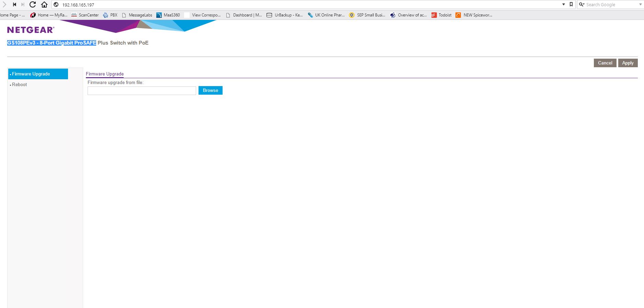
Task: Open the UK Online Phar... bookmark
Action: click(326, 15)
